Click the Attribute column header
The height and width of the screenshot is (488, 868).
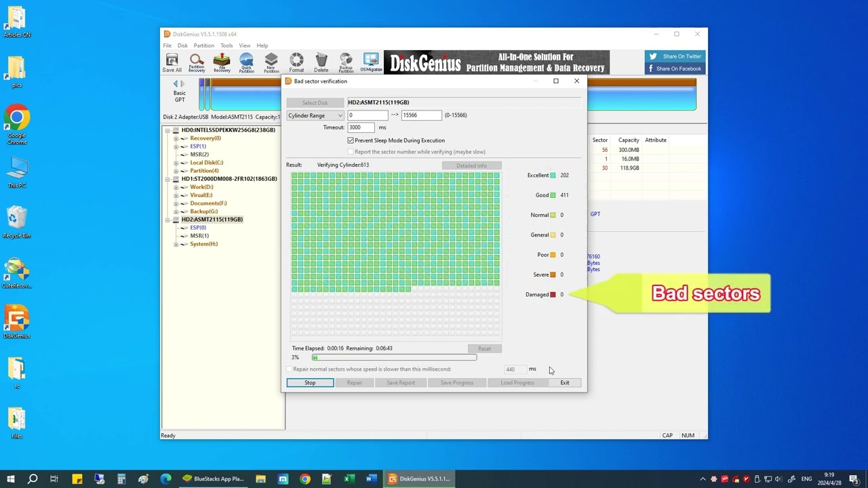[656, 140]
